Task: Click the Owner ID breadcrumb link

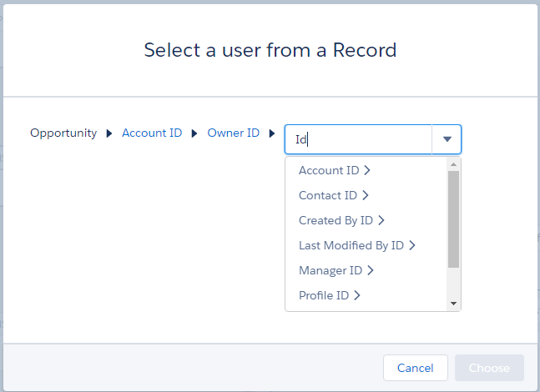Action: point(234,133)
